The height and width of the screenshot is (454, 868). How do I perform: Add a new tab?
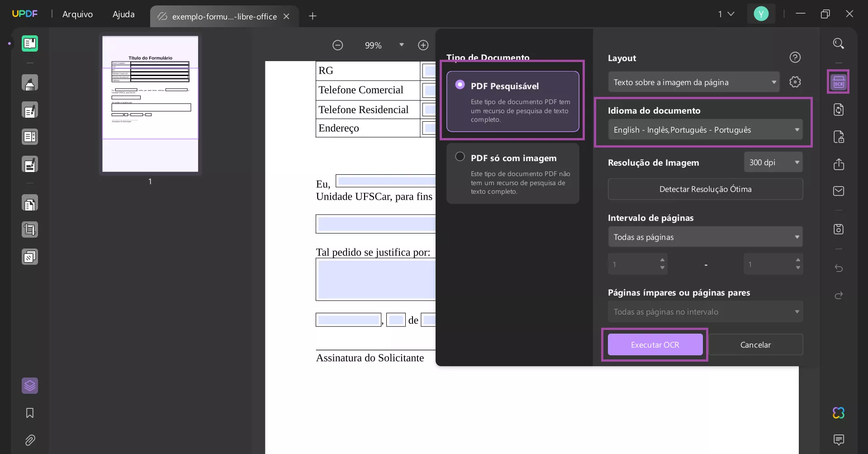pyautogui.click(x=313, y=16)
